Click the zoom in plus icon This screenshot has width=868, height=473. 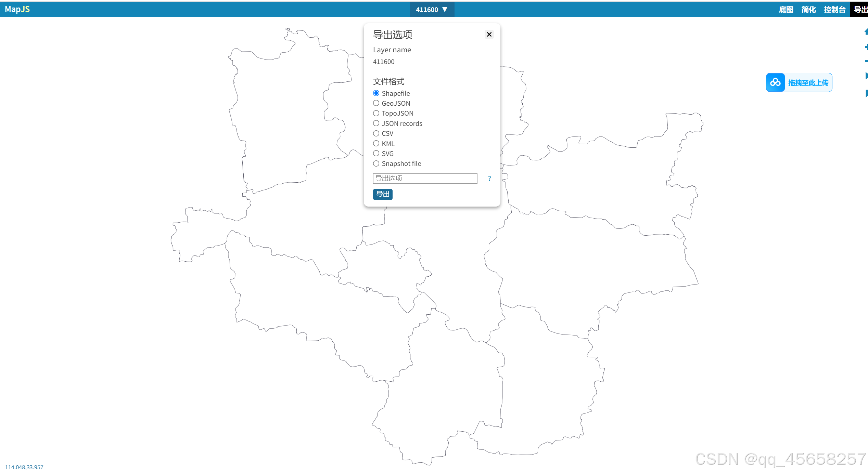(x=866, y=47)
